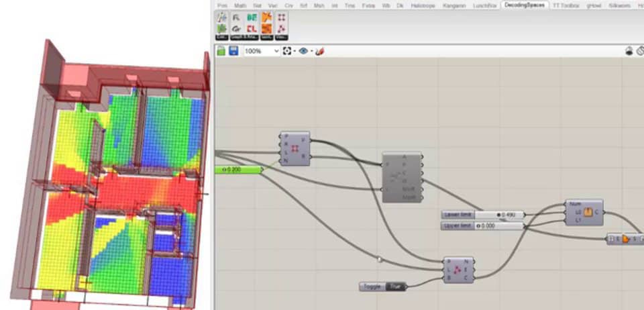644x310 pixels.
Task: Choose the red CL ribbon icon
Action: [x=252, y=29]
